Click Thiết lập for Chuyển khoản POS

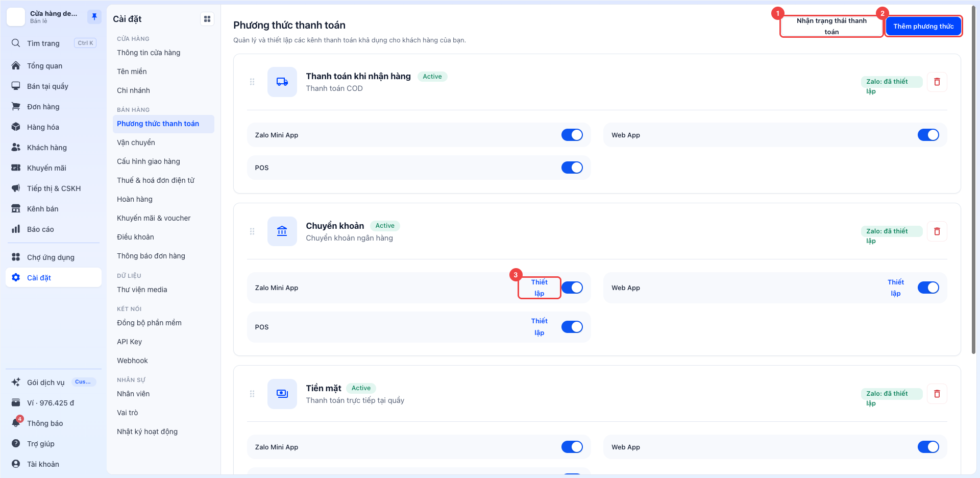pyautogui.click(x=540, y=327)
